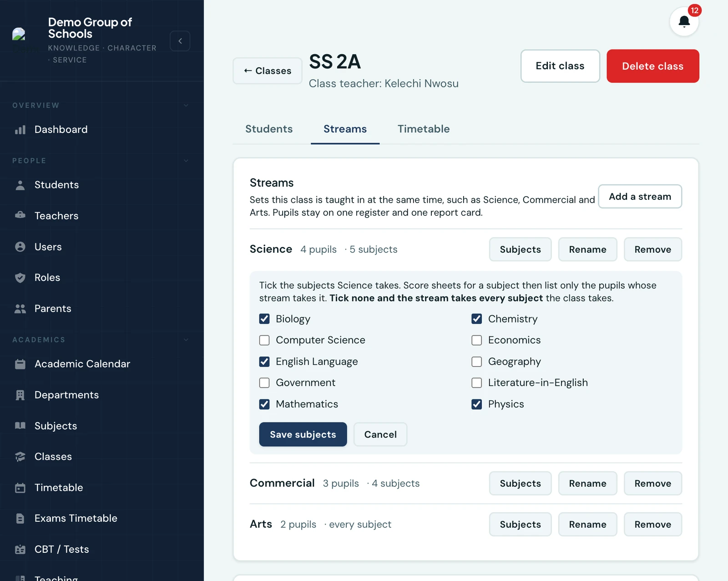Switch to the Students tab

click(269, 129)
